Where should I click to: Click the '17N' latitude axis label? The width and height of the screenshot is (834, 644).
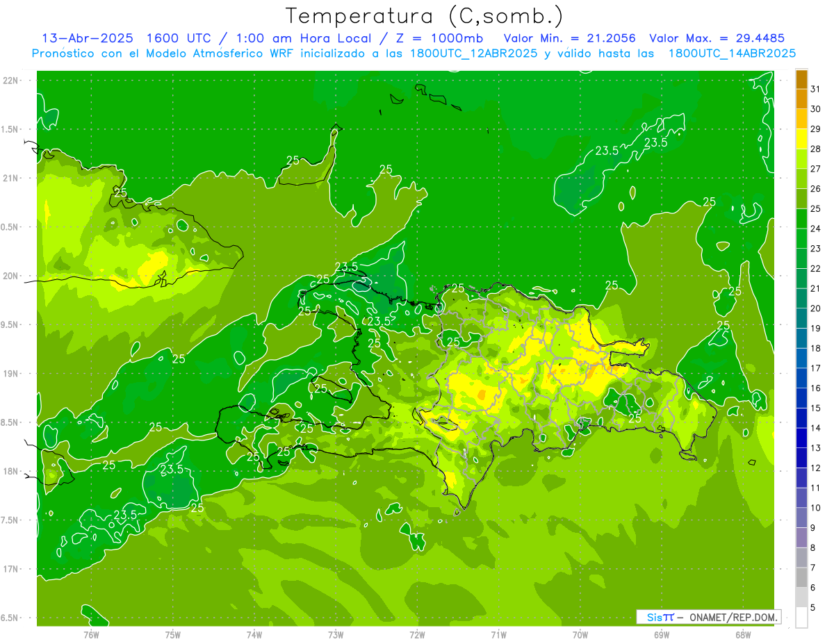pos(11,569)
